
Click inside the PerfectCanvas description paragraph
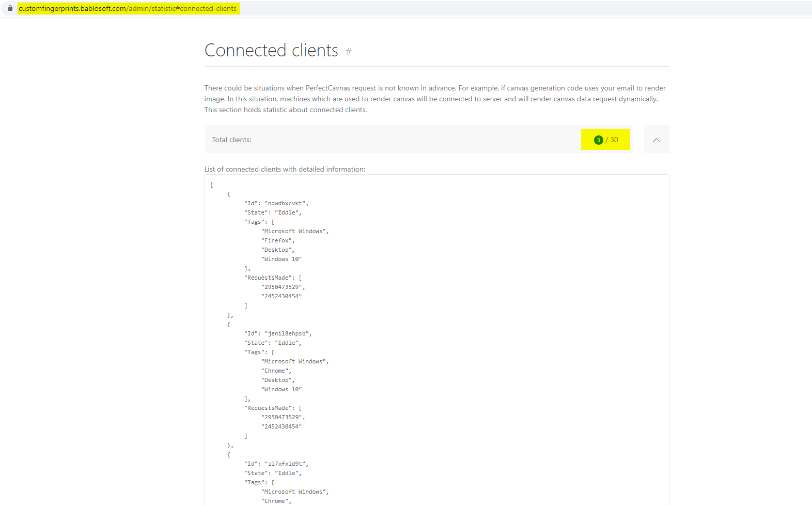tap(435, 99)
